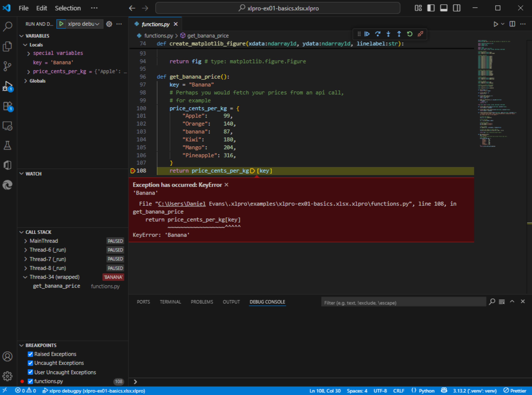The height and width of the screenshot is (395, 532).
Task: Toggle the secondary side bar
Action: 457,8
